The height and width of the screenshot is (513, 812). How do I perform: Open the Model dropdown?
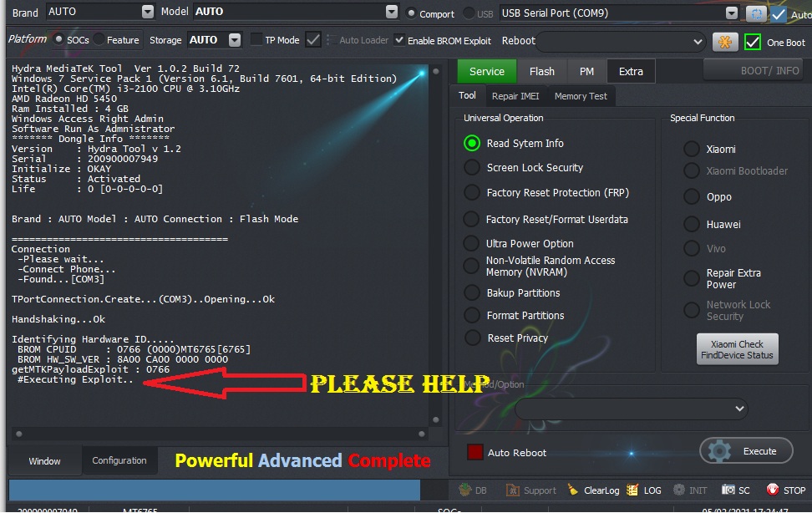392,12
